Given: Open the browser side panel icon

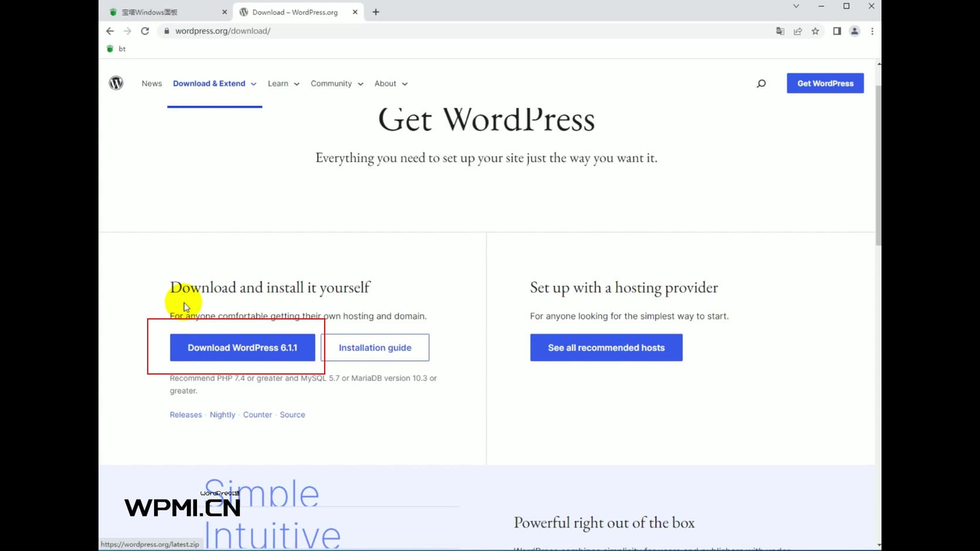Looking at the screenshot, I should [x=837, y=31].
